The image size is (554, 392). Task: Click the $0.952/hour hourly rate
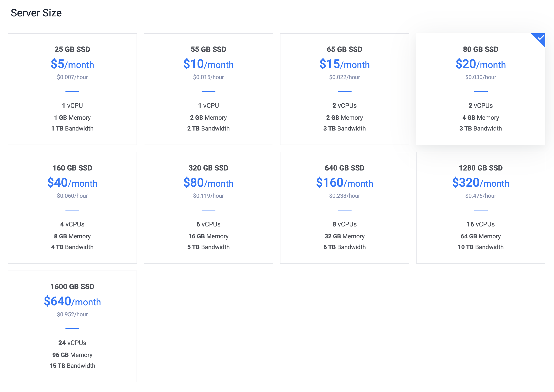pos(72,314)
